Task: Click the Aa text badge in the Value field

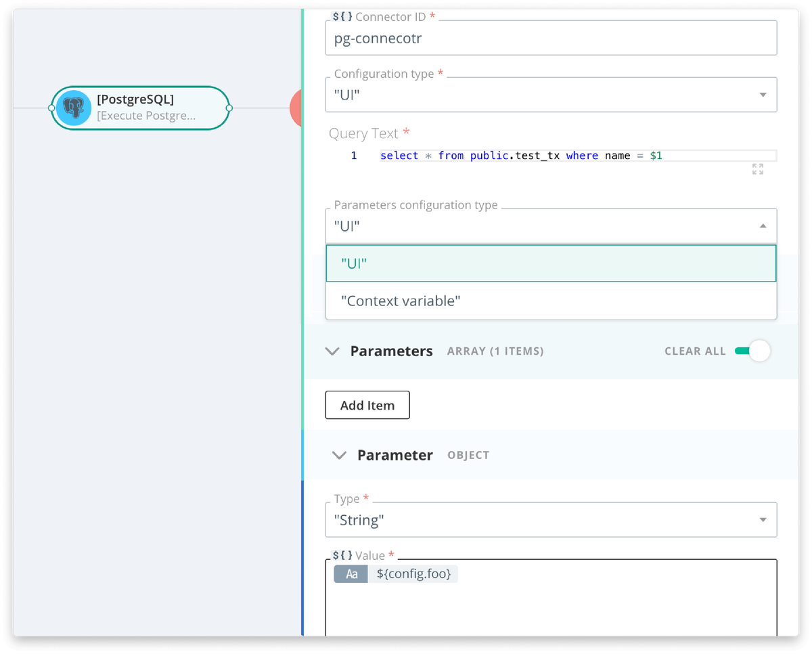Action: point(351,573)
